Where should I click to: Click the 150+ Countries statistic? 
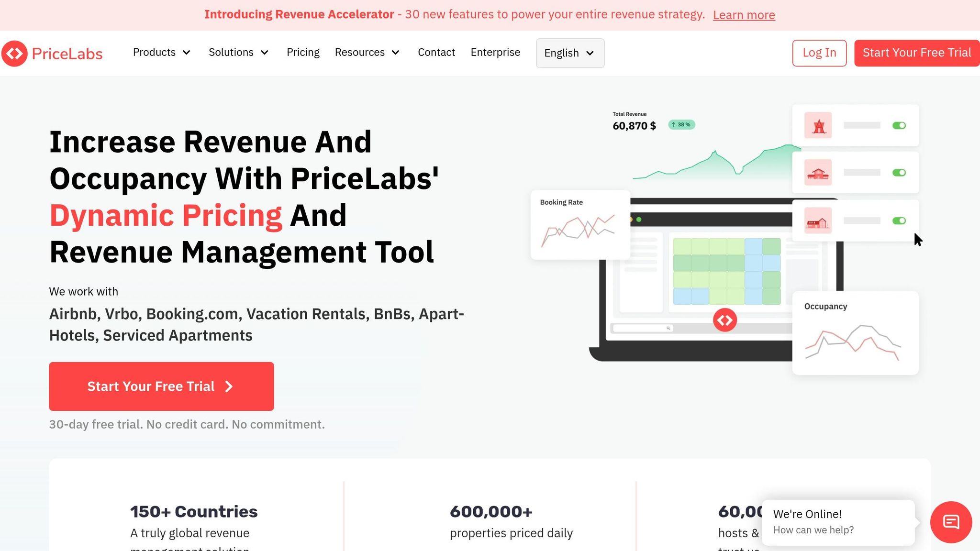(194, 512)
